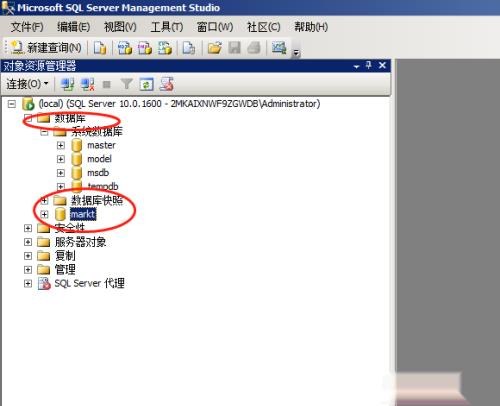The image size is (500, 406).
Task: Click the Save disk icon
Action: tap(234, 48)
